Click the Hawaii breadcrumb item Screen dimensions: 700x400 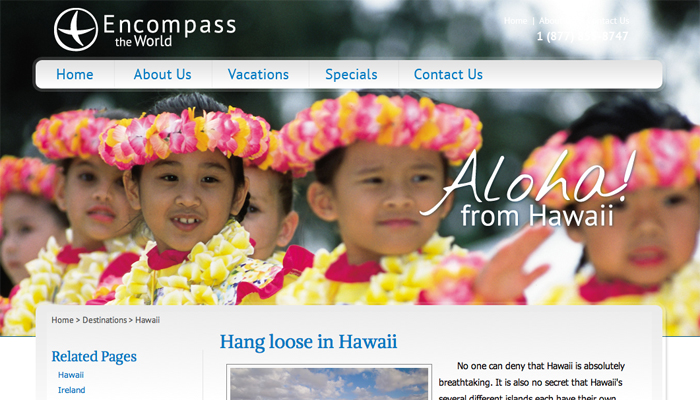coord(147,320)
